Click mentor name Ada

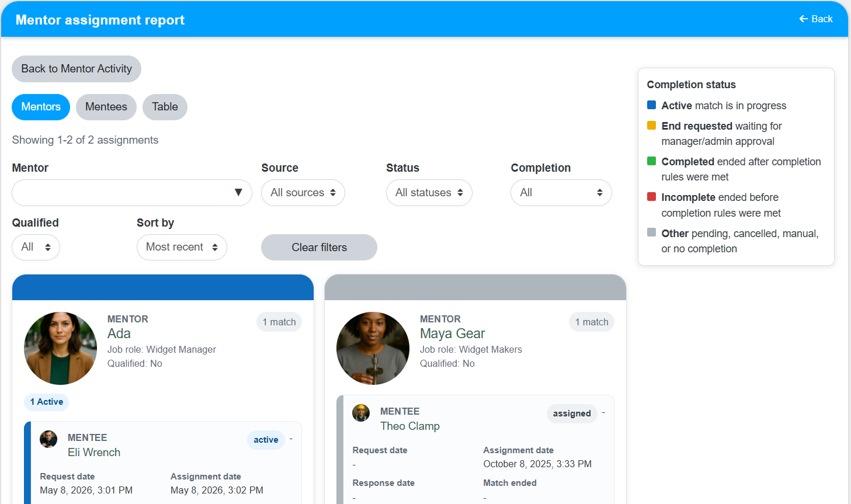click(119, 333)
